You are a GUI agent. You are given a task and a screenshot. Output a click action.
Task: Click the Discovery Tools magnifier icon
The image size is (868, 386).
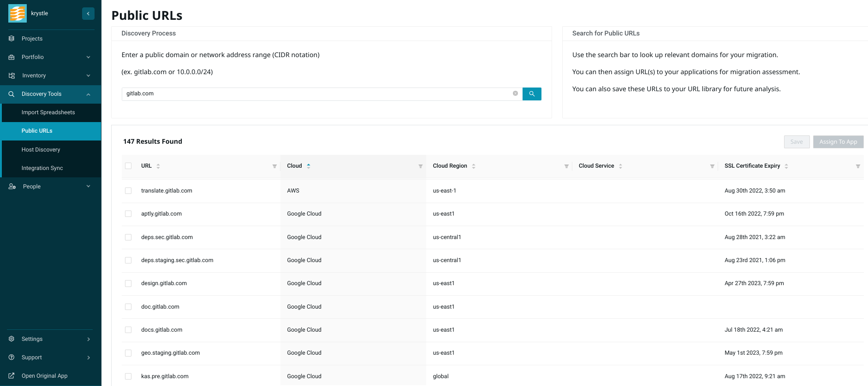pyautogui.click(x=12, y=94)
